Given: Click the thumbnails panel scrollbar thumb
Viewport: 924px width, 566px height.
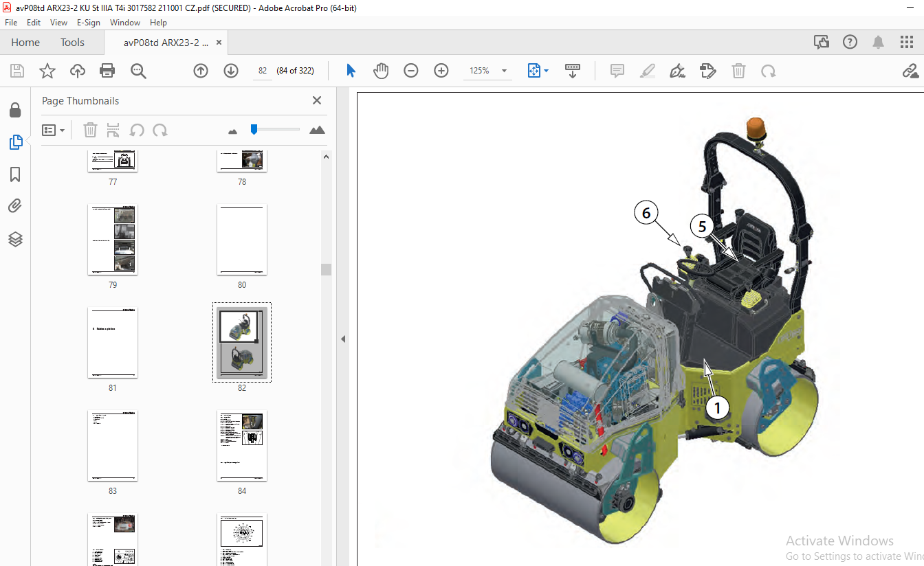Looking at the screenshot, I should click(327, 269).
